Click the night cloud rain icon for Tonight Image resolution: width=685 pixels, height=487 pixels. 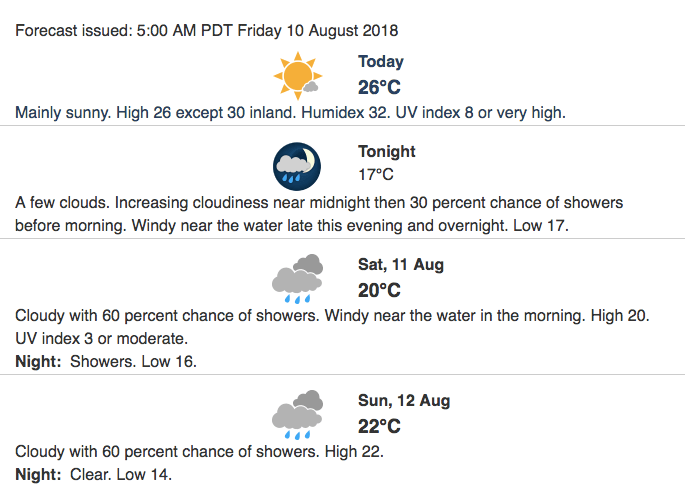(297, 166)
